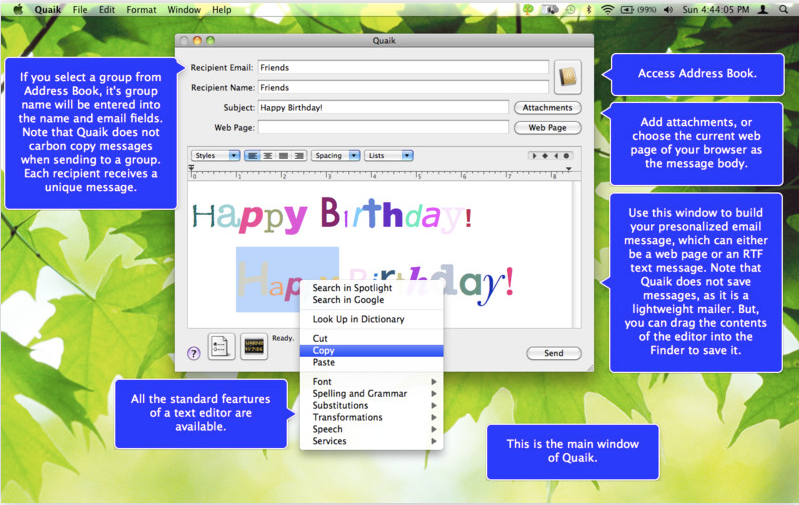
Task: Click the purple help question mark
Action: [194, 353]
